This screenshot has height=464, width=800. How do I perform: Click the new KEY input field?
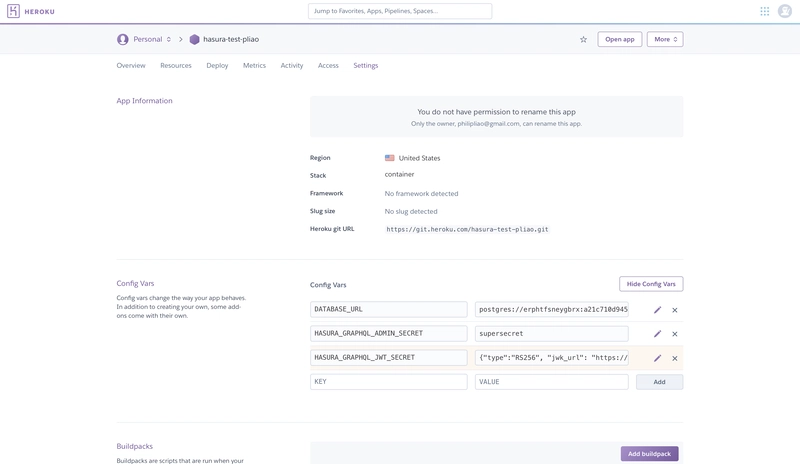click(x=388, y=382)
